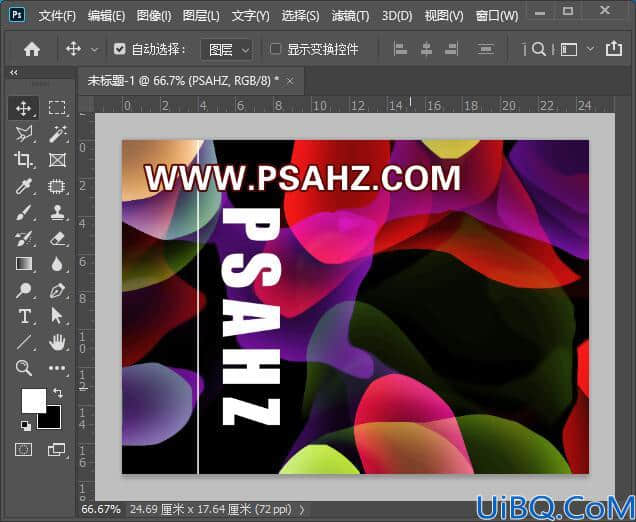Screen dimensions: 636x522
Task: Open the 图层(L) menu
Action: (201, 16)
